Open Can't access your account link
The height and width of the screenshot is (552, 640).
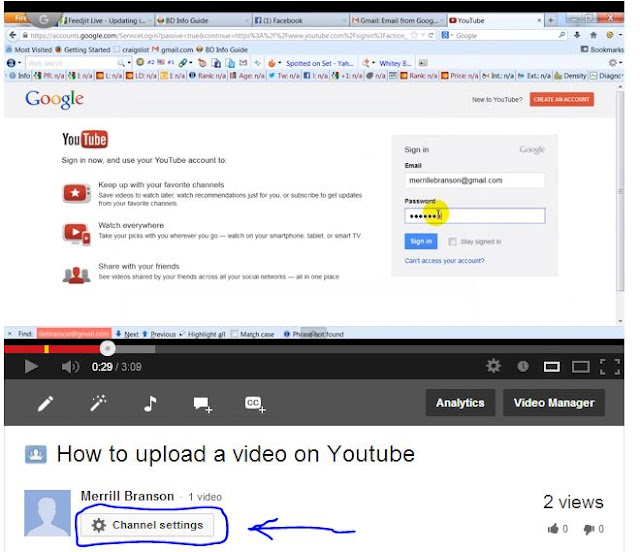[444, 260]
